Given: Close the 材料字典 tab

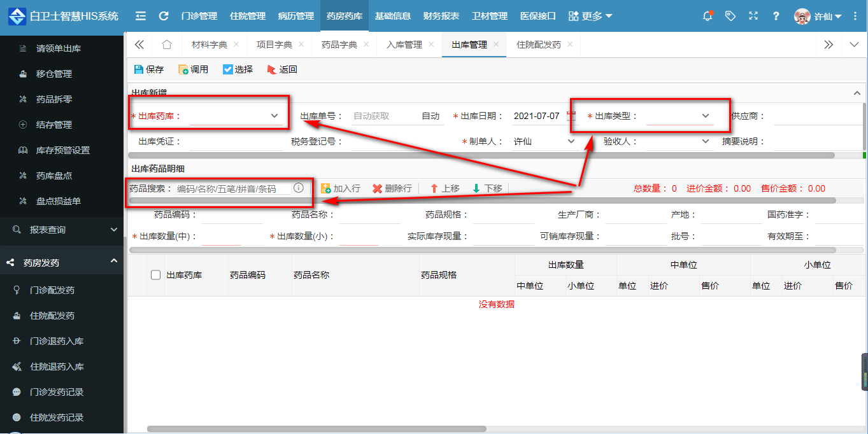Looking at the screenshot, I should click(x=236, y=45).
